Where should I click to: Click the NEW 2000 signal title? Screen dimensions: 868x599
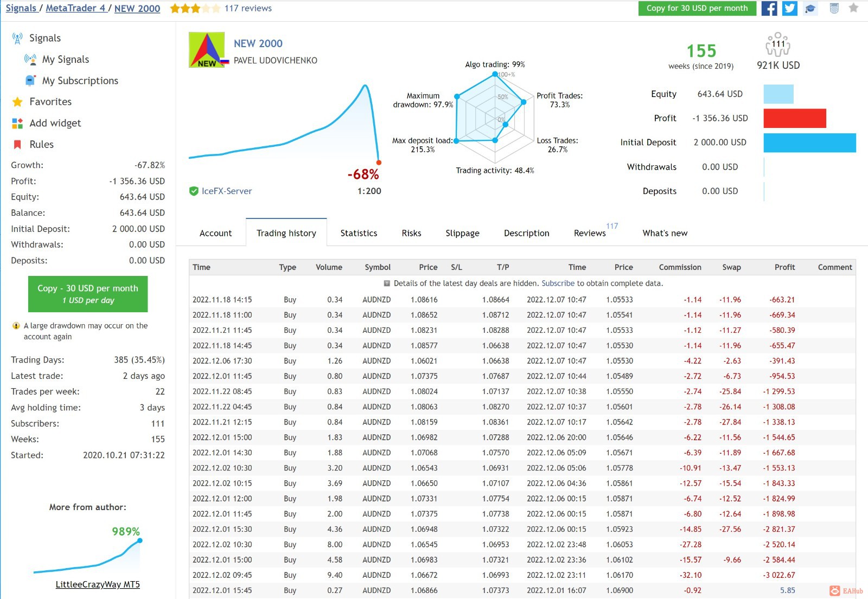click(258, 43)
